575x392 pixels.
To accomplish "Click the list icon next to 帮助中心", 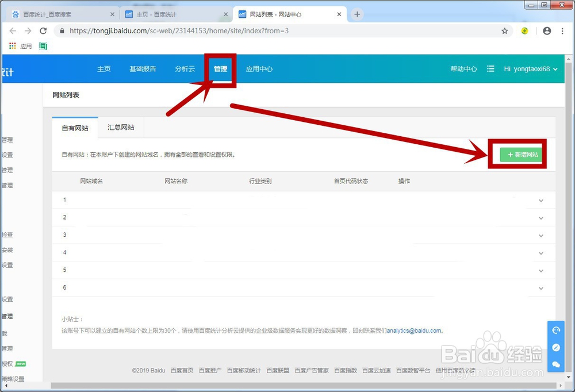I will [490, 68].
